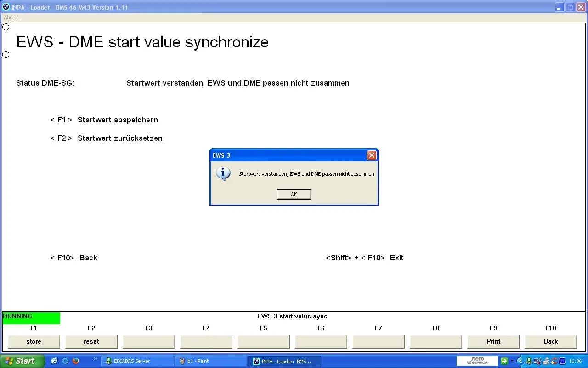Click the '<Shift> + < F10> Exit' text
The width and height of the screenshot is (588, 368).
coord(364,258)
